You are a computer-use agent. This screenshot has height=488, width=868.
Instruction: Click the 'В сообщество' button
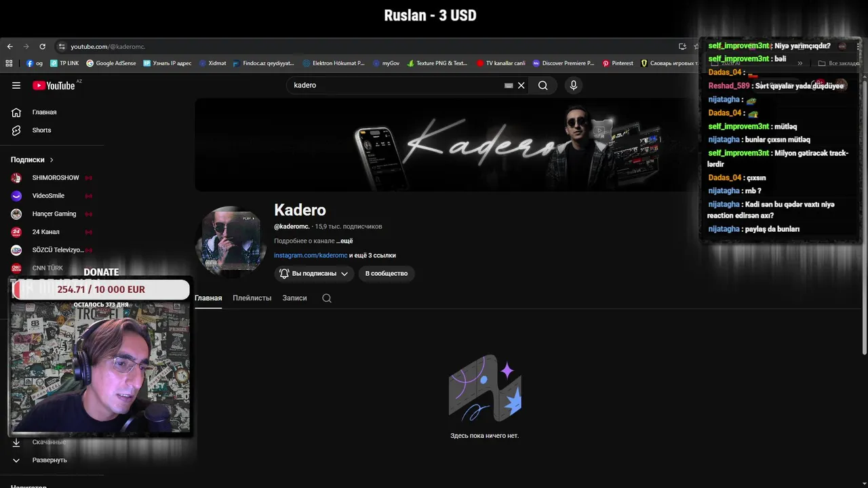click(x=387, y=273)
